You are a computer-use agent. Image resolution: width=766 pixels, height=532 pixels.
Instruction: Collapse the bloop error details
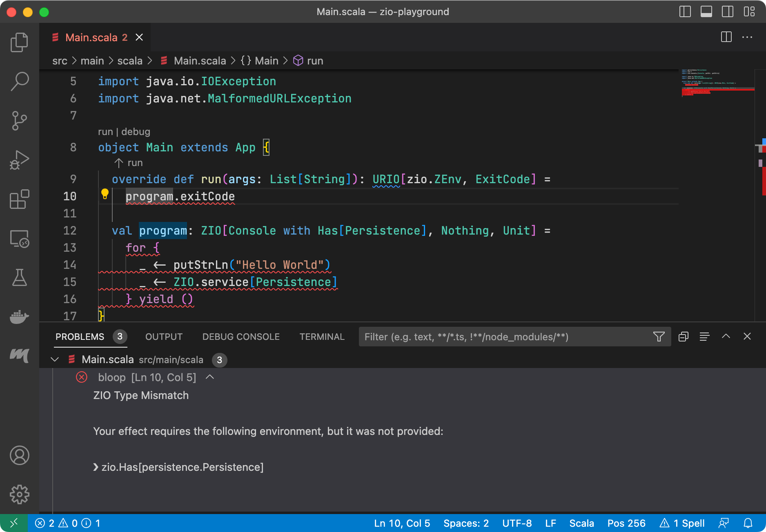(x=210, y=377)
